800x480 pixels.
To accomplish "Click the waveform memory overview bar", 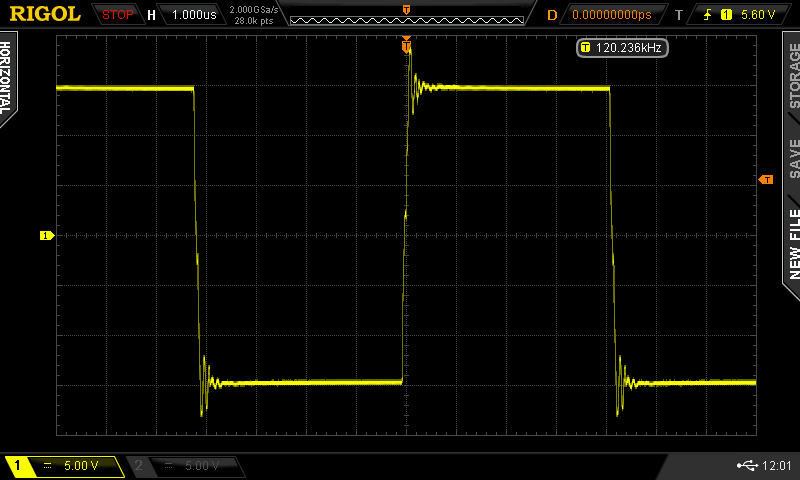I will tap(406, 14).
